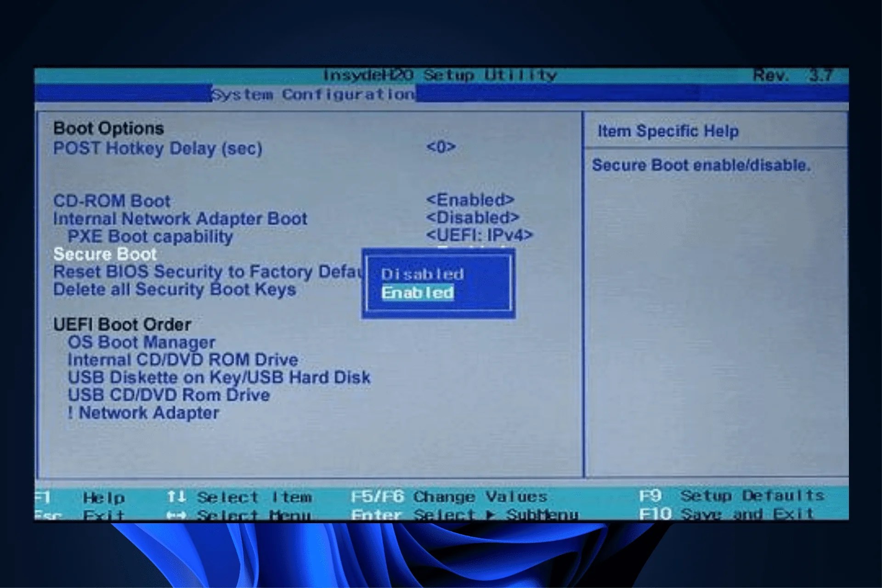Switch to the System Configuration tab
Image resolution: width=882 pixels, height=588 pixels.
click(x=314, y=95)
